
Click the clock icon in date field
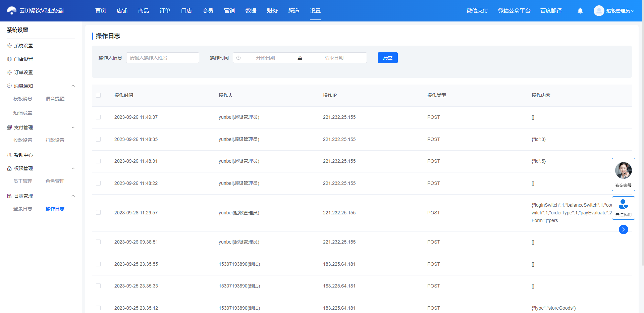[x=238, y=58]
